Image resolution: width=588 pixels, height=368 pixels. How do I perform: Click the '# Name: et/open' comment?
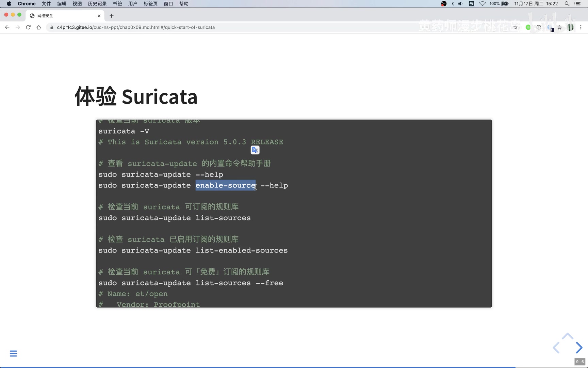tap(133, 294)
